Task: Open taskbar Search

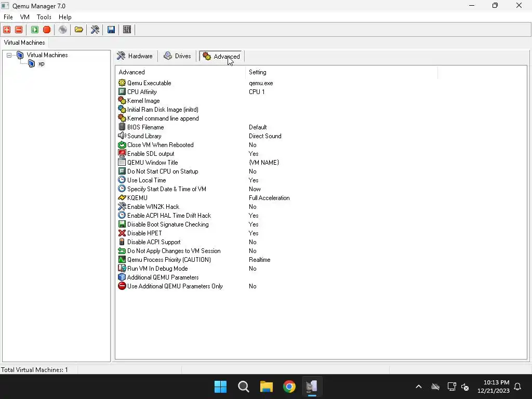Action: point(243,386)
